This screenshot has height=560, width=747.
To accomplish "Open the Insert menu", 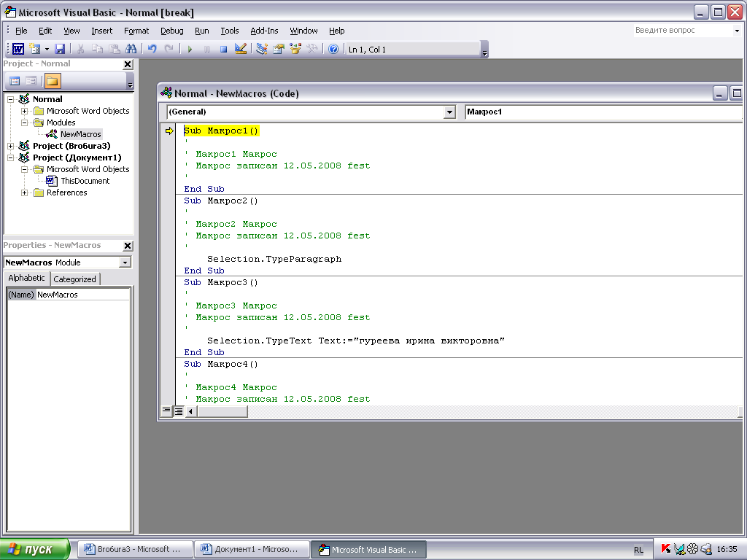I will point(102,31).
